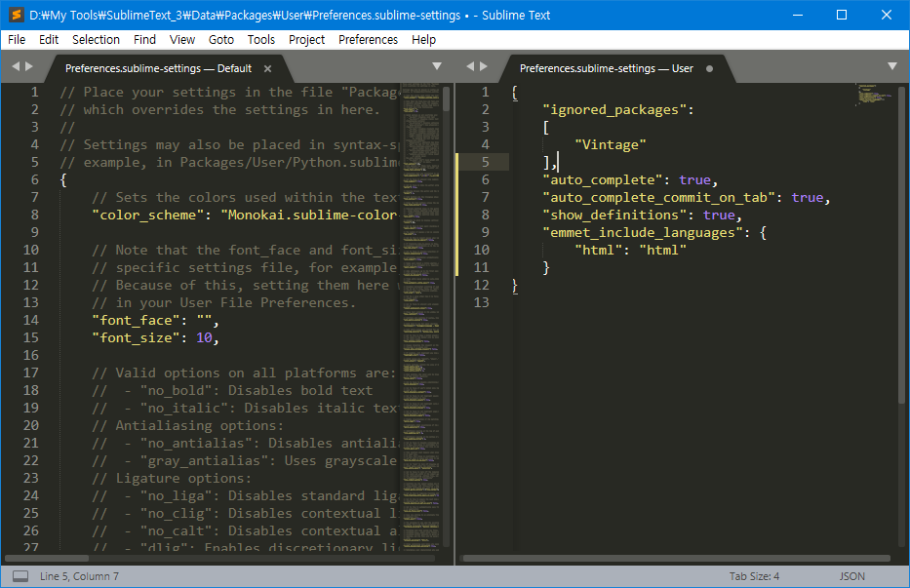Click the next tab arrow in right pane
The height and width of the screenshot is (588, 910).
click(x=484, y=66)
